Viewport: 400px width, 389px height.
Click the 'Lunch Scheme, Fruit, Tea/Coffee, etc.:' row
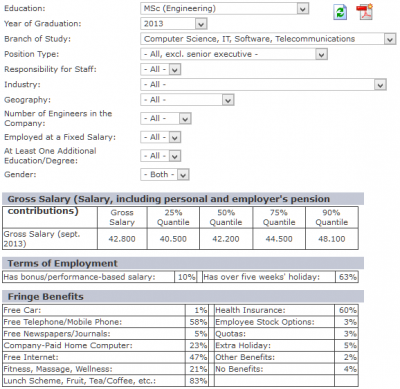coord(105,381)
